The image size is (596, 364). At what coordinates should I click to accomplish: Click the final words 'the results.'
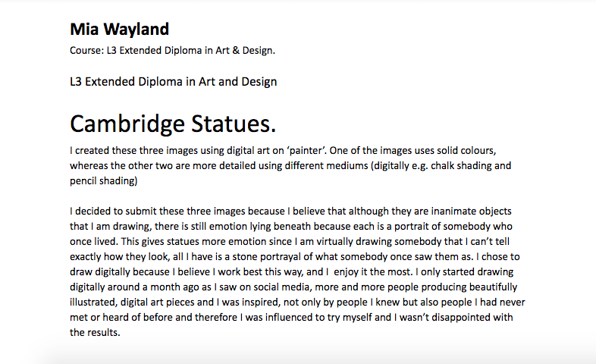[95, 333]
